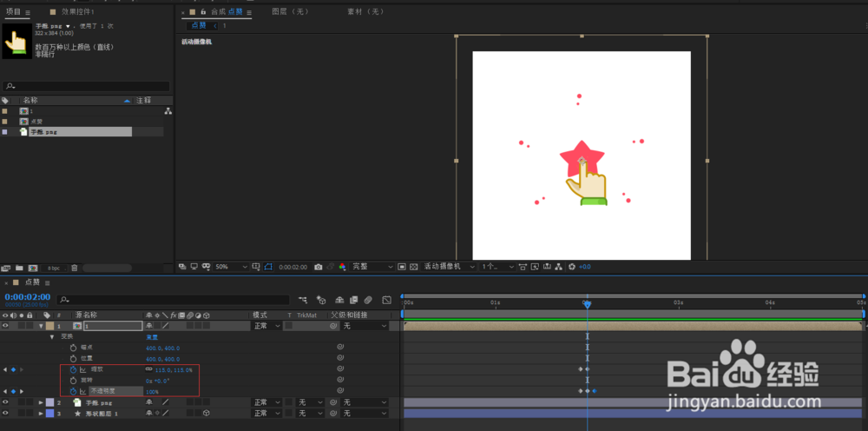Toggle the 缩放 property stopwatch

pos(73,369)
